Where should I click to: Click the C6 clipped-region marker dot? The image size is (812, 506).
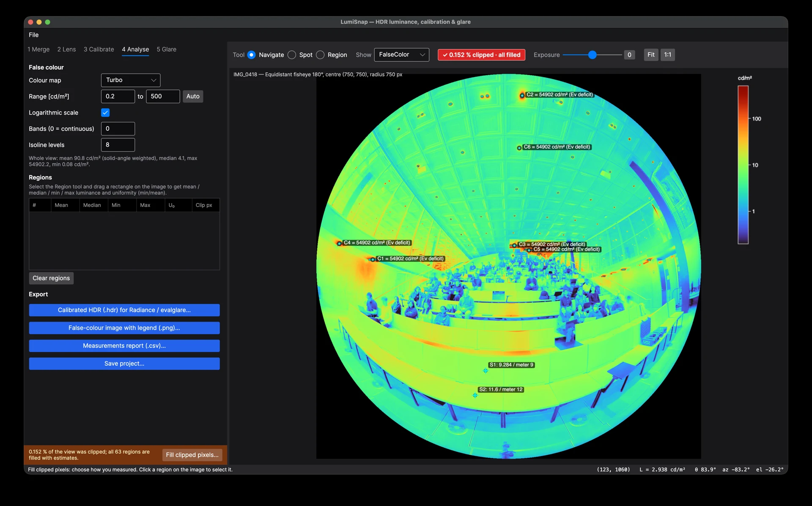pyautogui.click(x=519, y=148)
